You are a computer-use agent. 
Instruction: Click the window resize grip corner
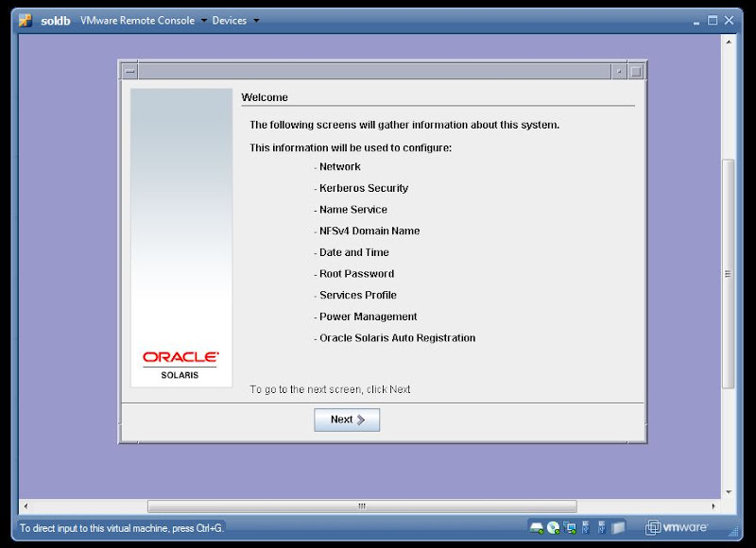732,531
